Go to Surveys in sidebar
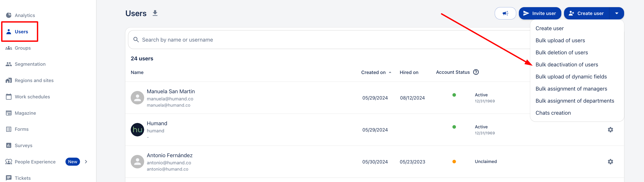Screen dimensions: 644x182 pos(23,146)
